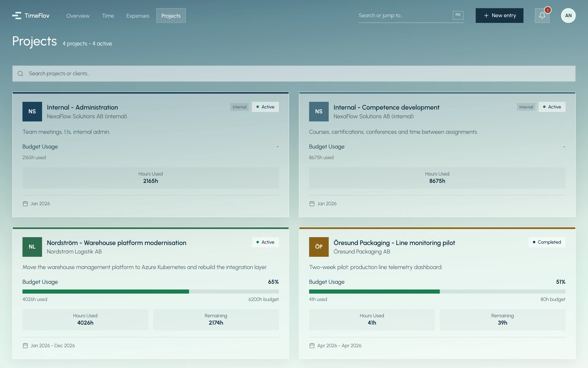Click the calendar icon on Internal - Administration card
The height and width of the screenshot is (368, 588).
pyautogui.click(x=25, y=204)
